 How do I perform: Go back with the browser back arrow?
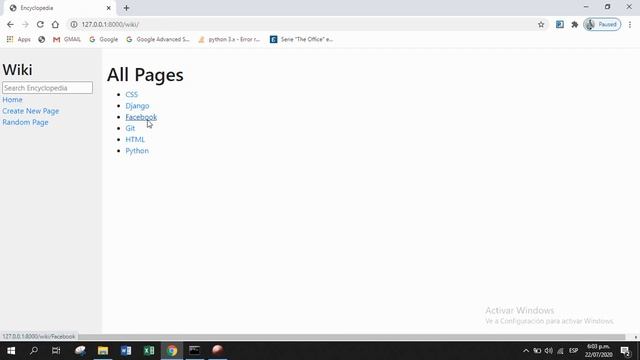(x=10, y=24)
